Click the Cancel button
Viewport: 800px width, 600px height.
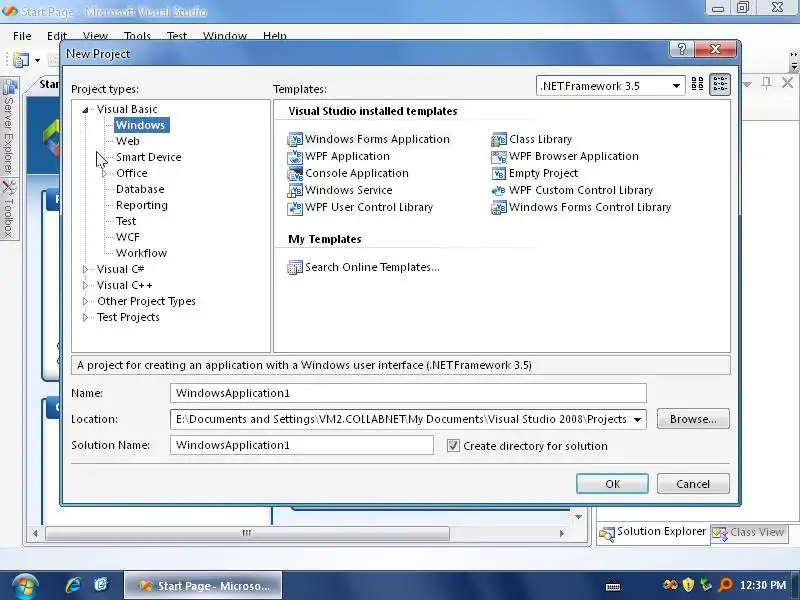pyautogui.click(x=693, y=484)
